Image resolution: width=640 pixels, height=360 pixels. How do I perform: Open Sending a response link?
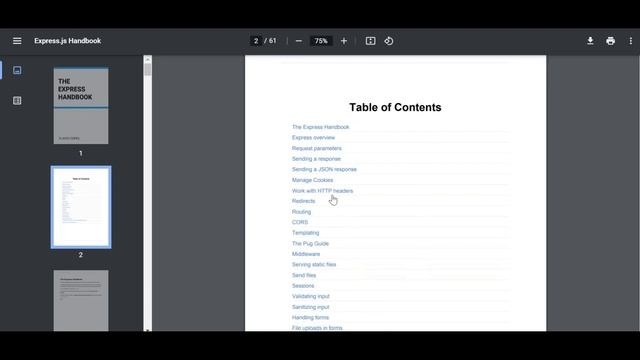coord(316,159)
